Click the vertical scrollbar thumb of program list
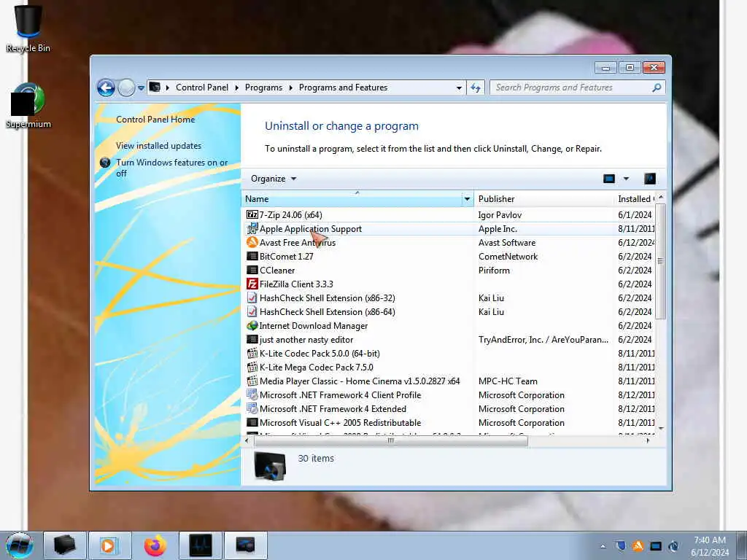 [x=661, y=261]
